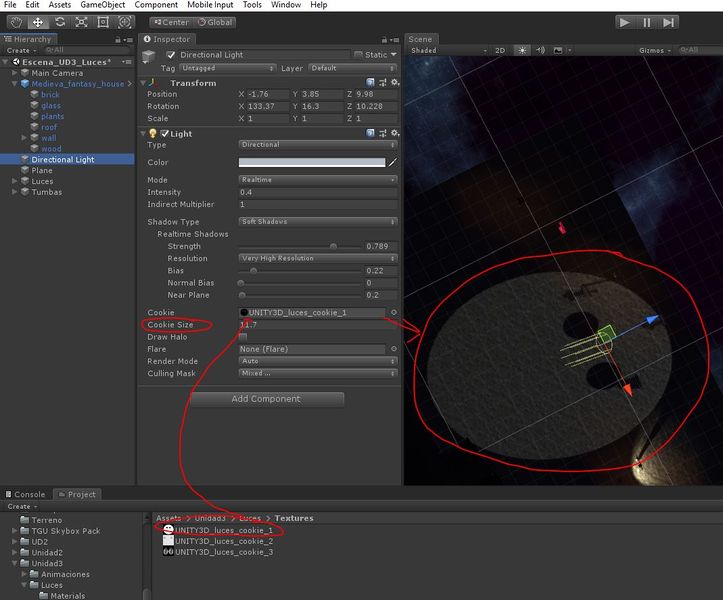The height and width of the screenshot is (600, 723).
Task: Open the GameObject menu
Action: [102, 5]
